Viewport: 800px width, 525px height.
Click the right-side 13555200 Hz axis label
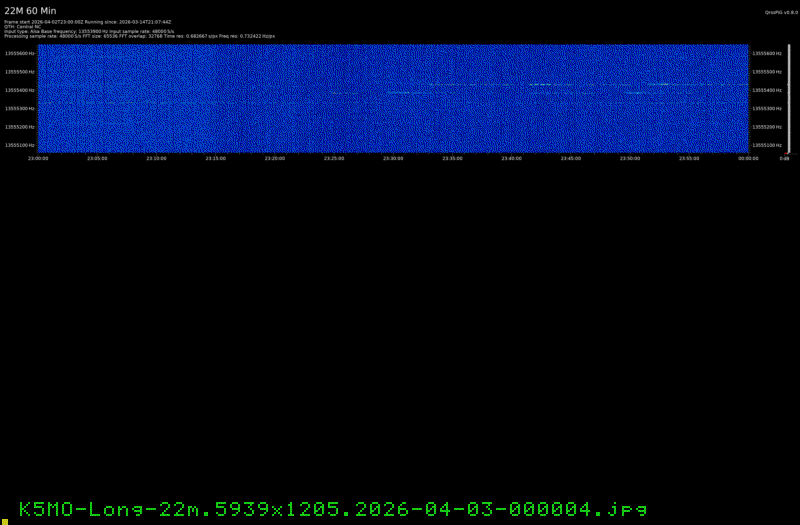[766, 127]
